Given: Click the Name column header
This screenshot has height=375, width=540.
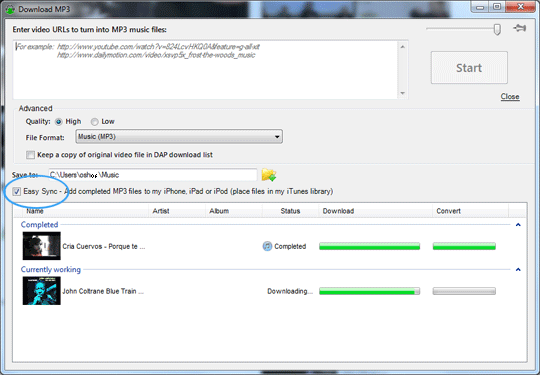Looking at the screenshot, I should point(86,211).
